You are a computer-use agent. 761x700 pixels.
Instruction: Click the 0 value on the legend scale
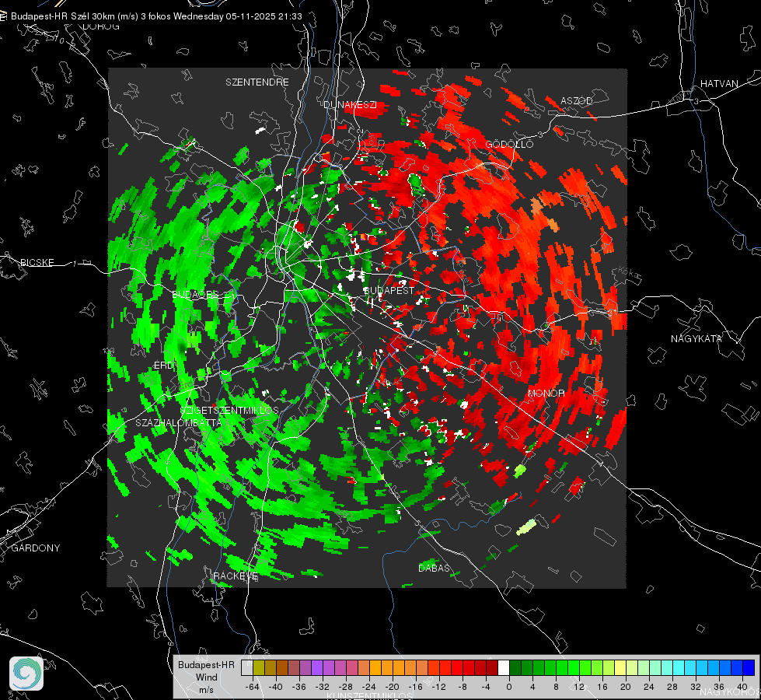pyautogui.click(x=508, y=687)
